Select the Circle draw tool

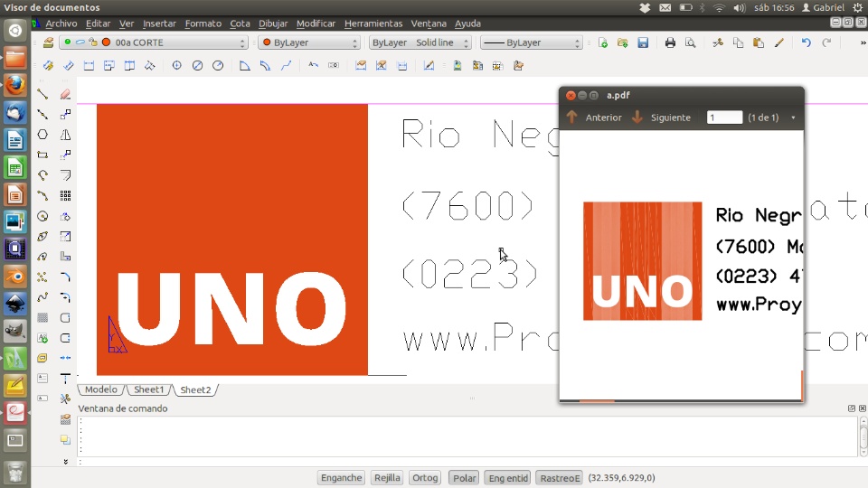click(42, 216)
